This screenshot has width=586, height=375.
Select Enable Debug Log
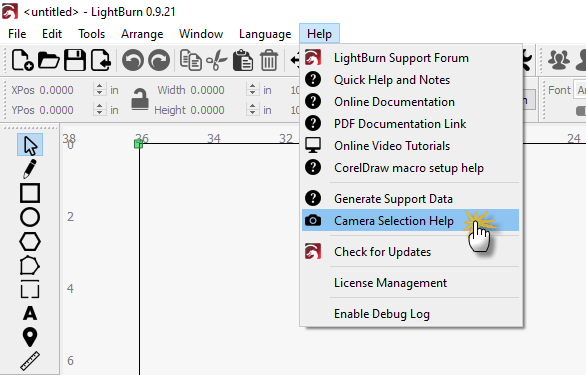(410, 314)
